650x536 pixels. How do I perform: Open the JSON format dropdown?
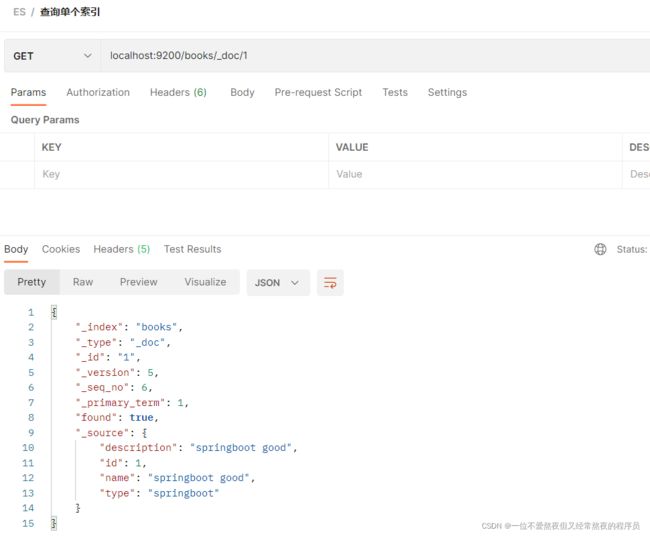pos(278,283)
